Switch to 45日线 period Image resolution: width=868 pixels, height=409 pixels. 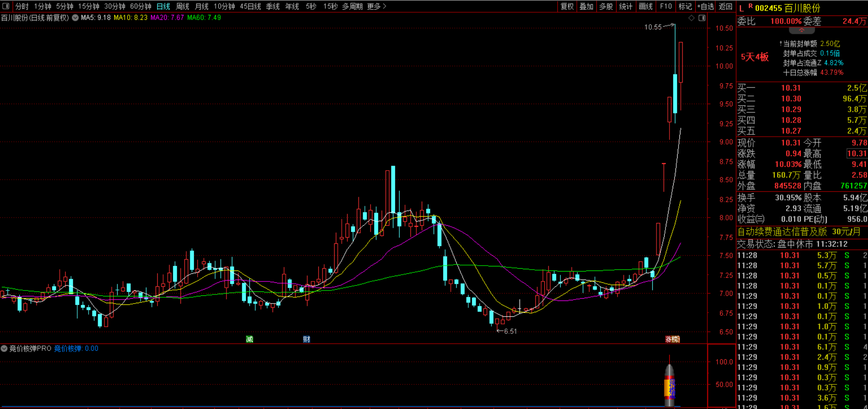[250, 6]
